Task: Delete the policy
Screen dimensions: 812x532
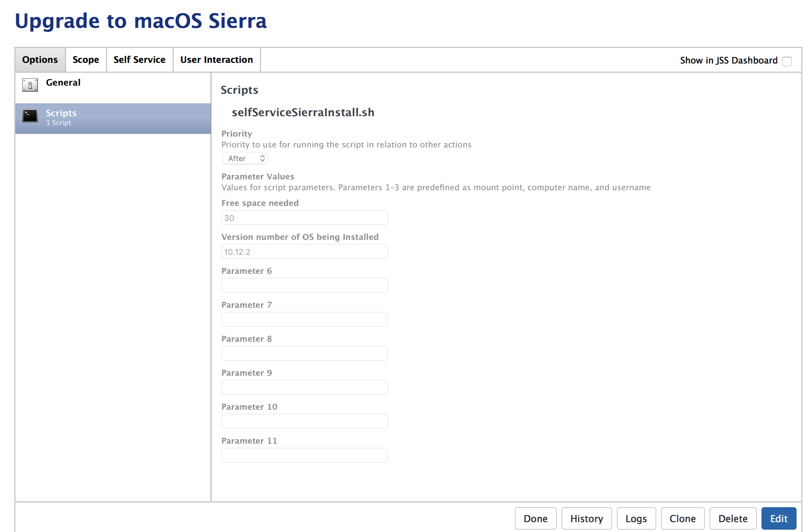Action: click(733, 518)
